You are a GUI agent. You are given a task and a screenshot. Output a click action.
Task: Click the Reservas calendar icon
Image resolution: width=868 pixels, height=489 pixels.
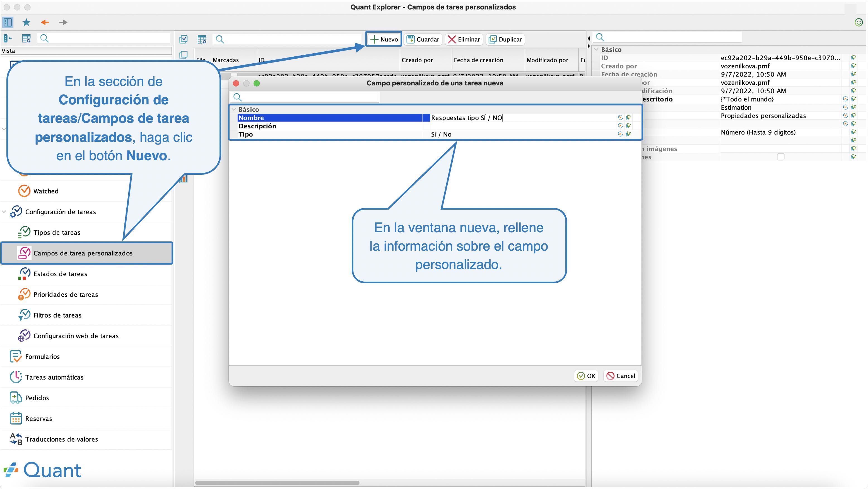(16, 418)
